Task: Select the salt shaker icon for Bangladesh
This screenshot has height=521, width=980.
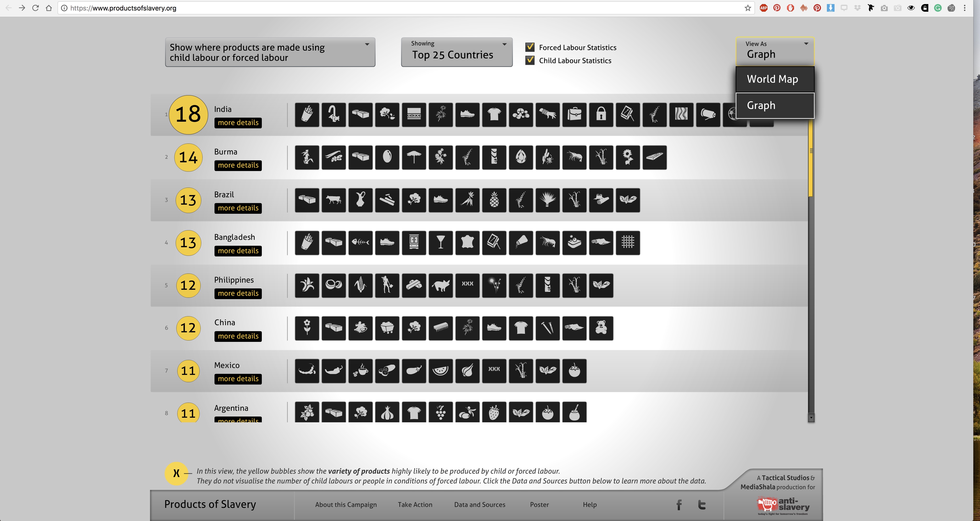Action: click(x=521, y=243)
